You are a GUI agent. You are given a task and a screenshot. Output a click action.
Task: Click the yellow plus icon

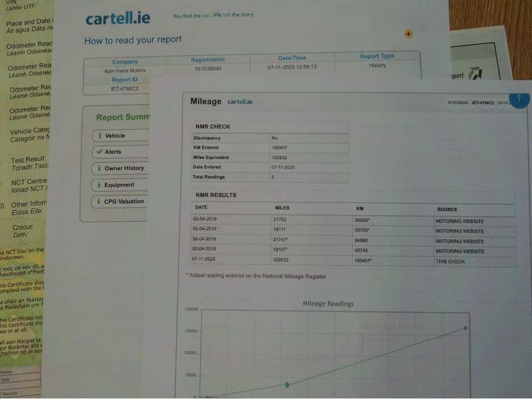tap(408, 34)
